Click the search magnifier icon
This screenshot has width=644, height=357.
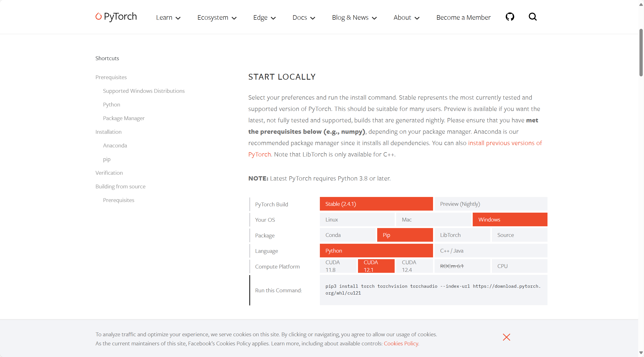(x=533, y=17)
